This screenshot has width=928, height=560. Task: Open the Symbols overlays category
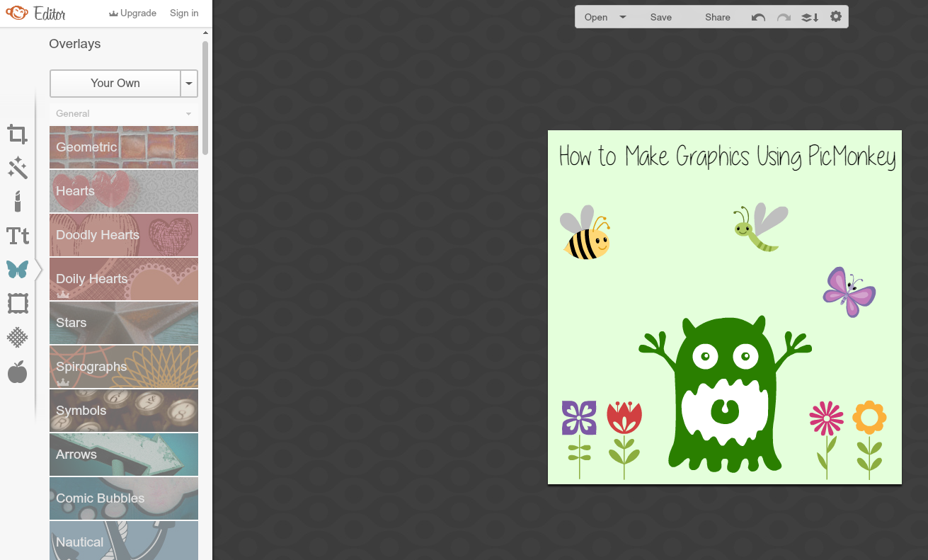(x=124, y=411)
